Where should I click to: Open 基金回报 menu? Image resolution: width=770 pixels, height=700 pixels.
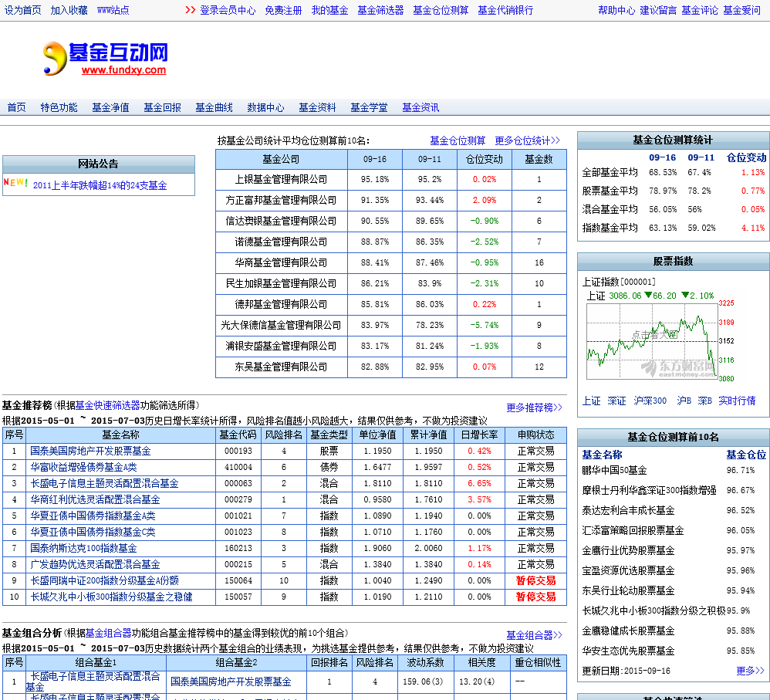162,107
